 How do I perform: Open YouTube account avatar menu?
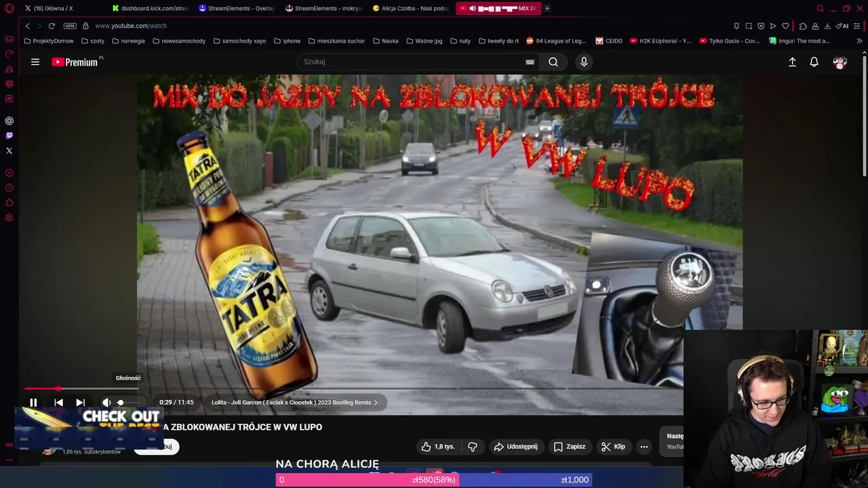point(840,62)
